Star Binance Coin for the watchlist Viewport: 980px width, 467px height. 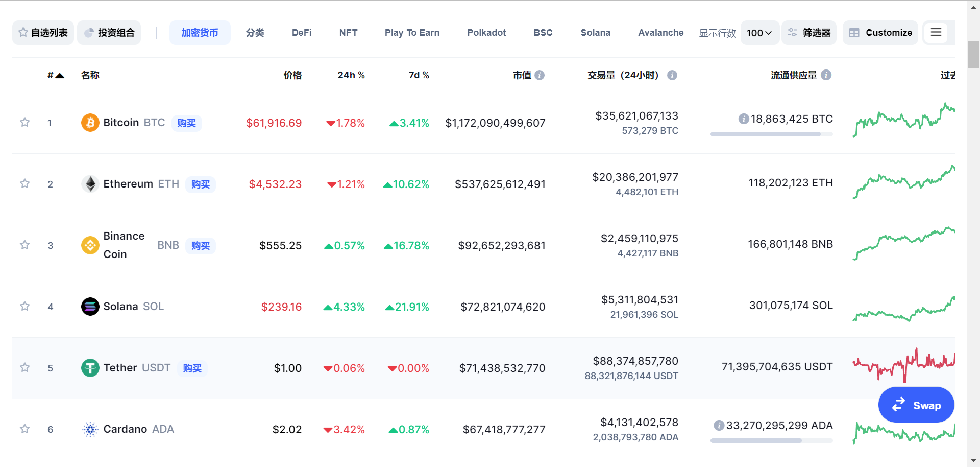[24, 245]
